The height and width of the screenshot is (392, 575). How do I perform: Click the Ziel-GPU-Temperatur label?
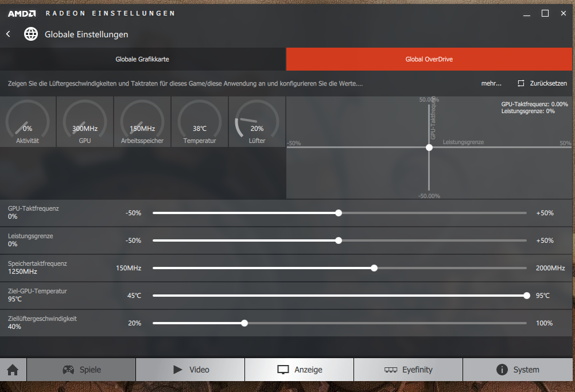pos(37,291)
